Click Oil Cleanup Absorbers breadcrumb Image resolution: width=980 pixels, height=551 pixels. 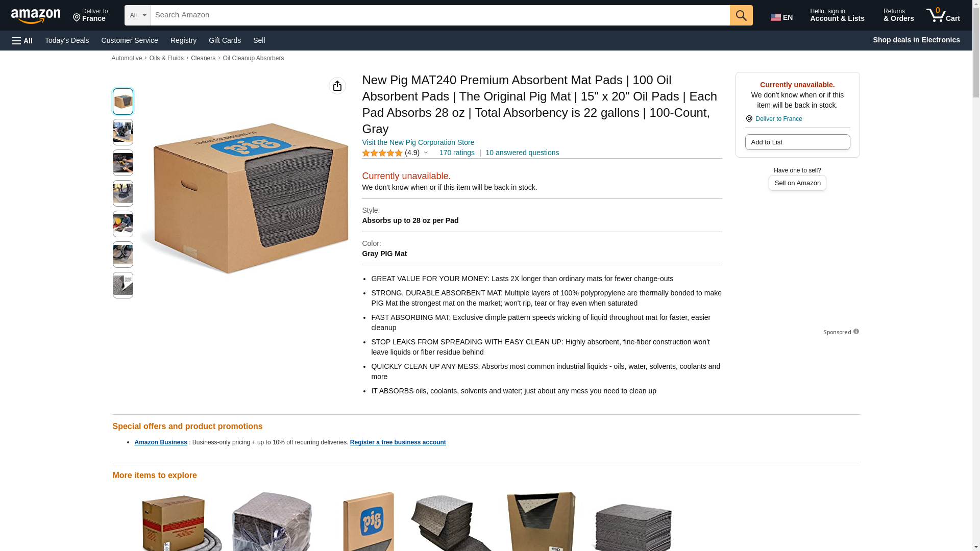tap(253, 58)
